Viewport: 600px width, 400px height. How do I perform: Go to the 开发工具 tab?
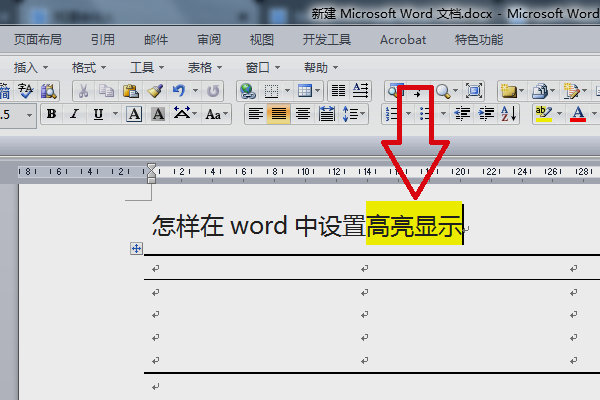[327, 39]
